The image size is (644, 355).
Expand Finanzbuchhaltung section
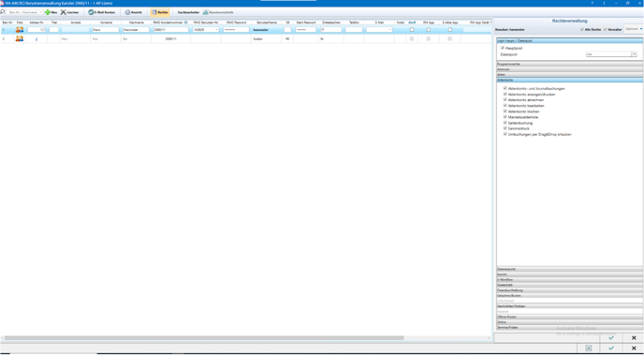point(570,290)
